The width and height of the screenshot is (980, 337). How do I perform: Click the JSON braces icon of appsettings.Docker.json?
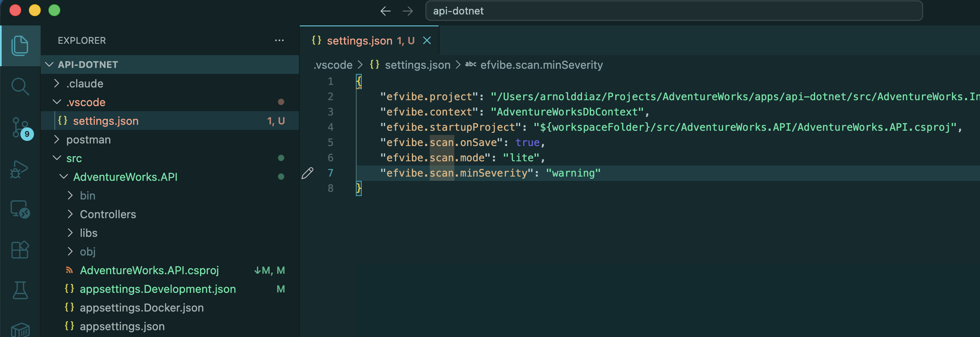click(x=69, y=307)
